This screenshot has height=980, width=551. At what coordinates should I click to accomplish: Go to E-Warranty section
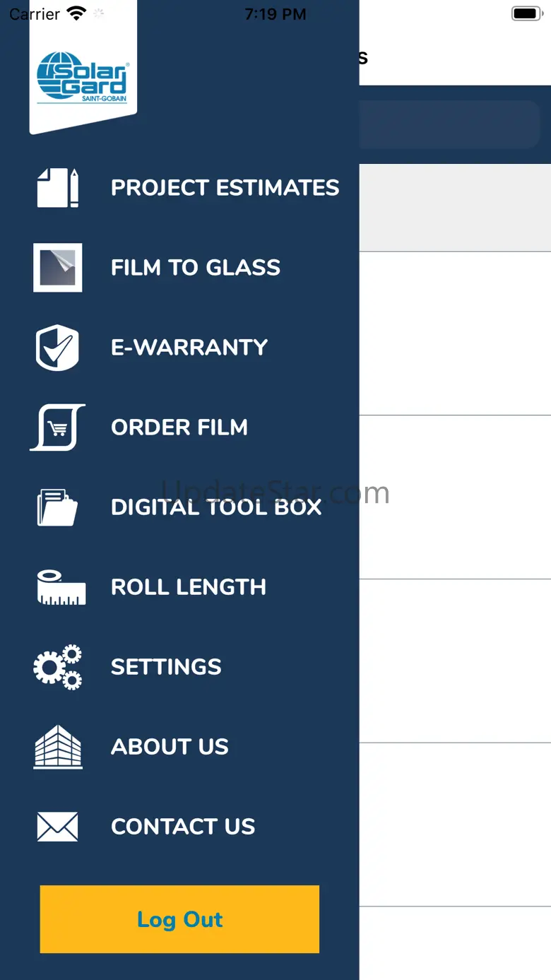tap(189, 348)
